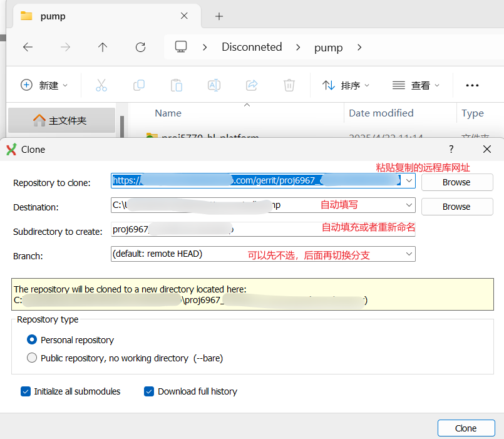Sort by Type column header
Screen dimensions: 504x439
point(473,113)
